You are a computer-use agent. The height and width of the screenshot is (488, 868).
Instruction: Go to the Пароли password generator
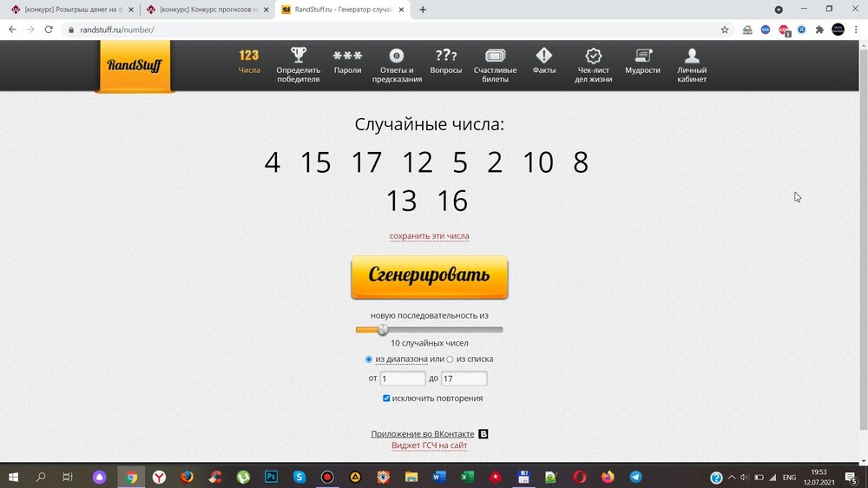point(347,56)
